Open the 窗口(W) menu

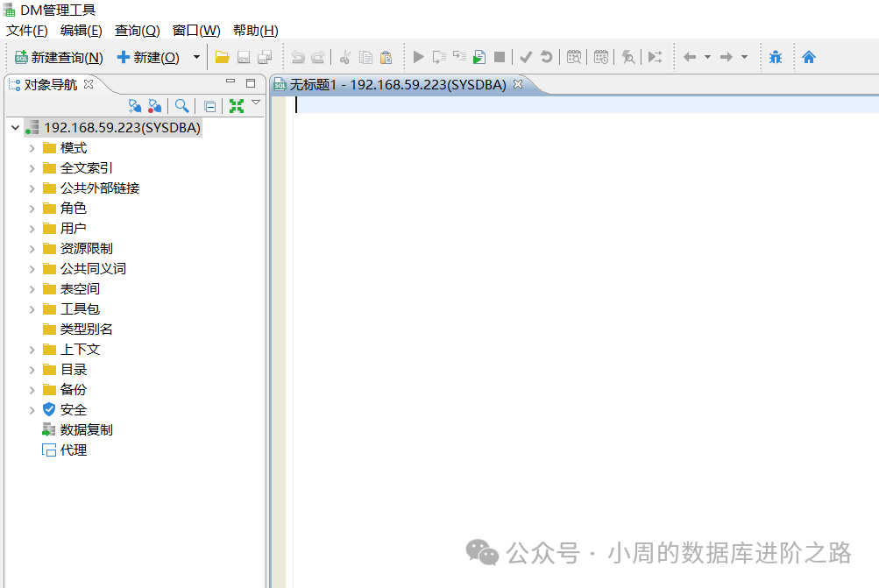click(196, 31)
